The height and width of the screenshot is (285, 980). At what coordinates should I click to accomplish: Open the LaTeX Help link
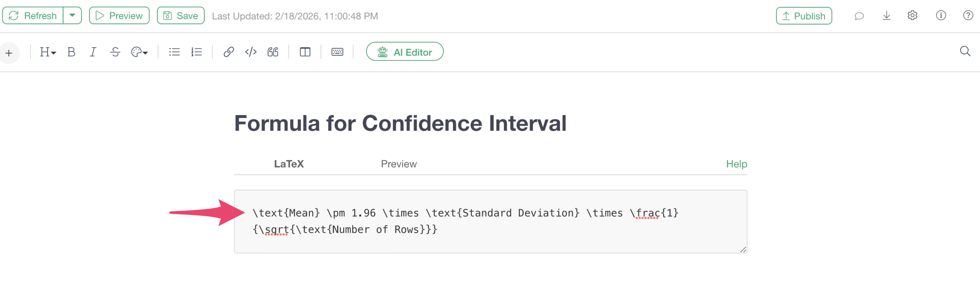pyautogui.click(x=736, y=164)
